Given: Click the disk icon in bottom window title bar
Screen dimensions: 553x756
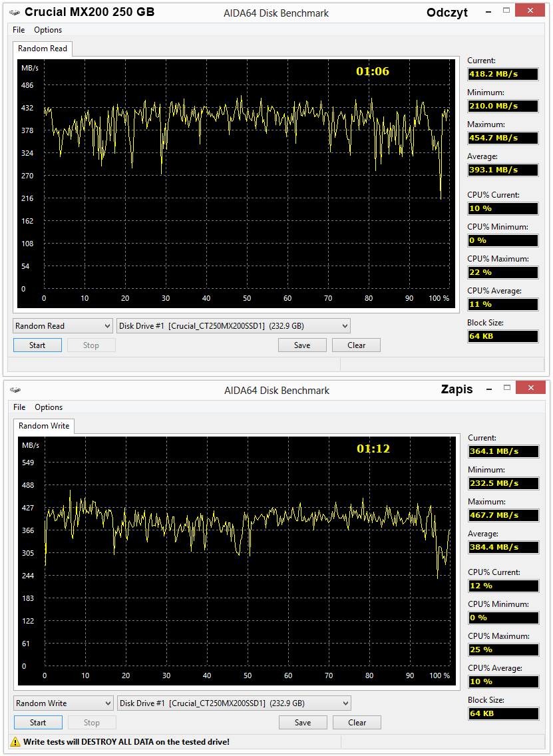Looking at the screenshot, I should coord(15,389).
